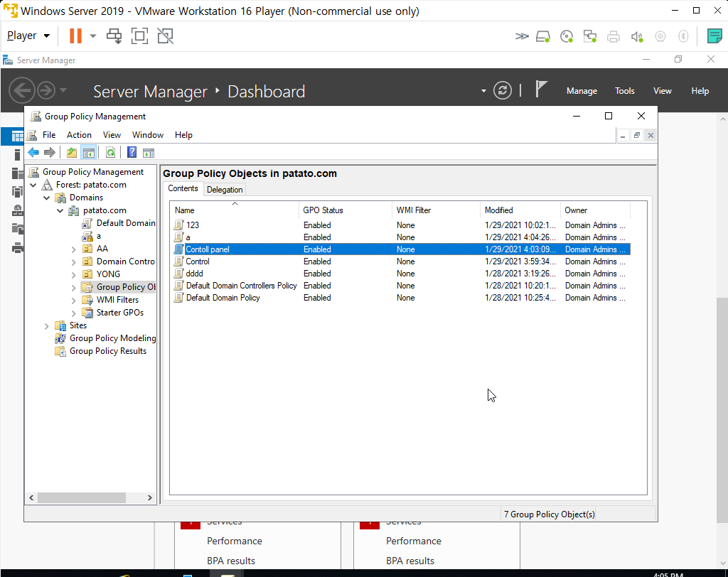Toggle Show/Hide Console Tree icon
728x577 pixels.
[x=89, y=152]
